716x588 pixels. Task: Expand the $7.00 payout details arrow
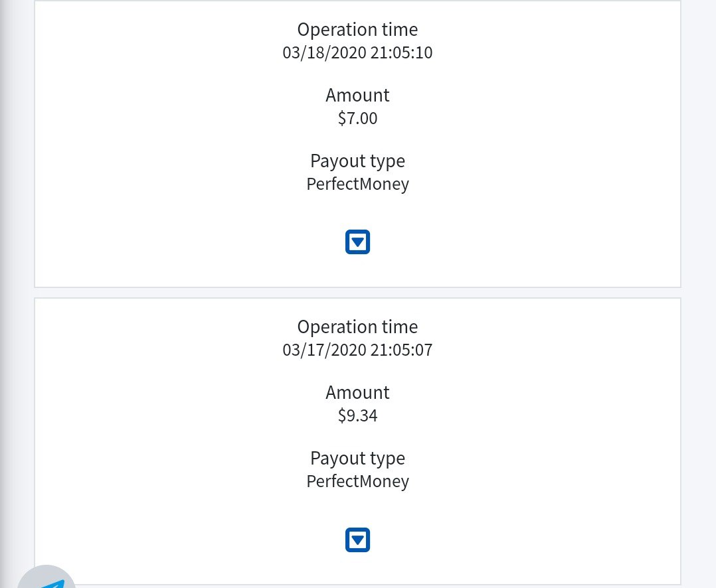coord(357,242)
